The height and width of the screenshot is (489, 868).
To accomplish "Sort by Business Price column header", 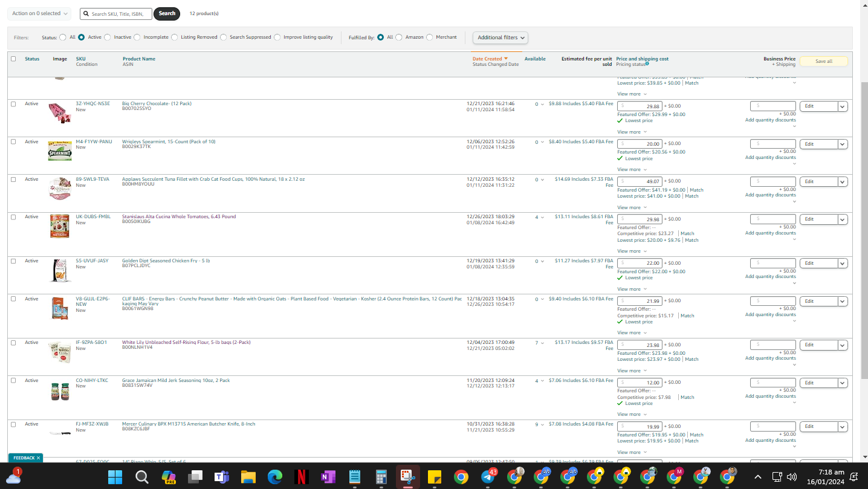I will coord(779,59).
